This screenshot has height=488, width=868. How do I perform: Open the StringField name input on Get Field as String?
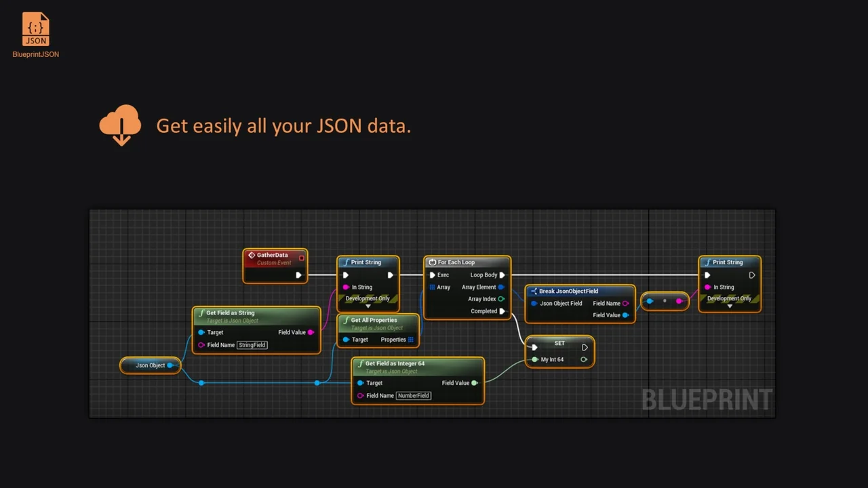pos(252,345)
